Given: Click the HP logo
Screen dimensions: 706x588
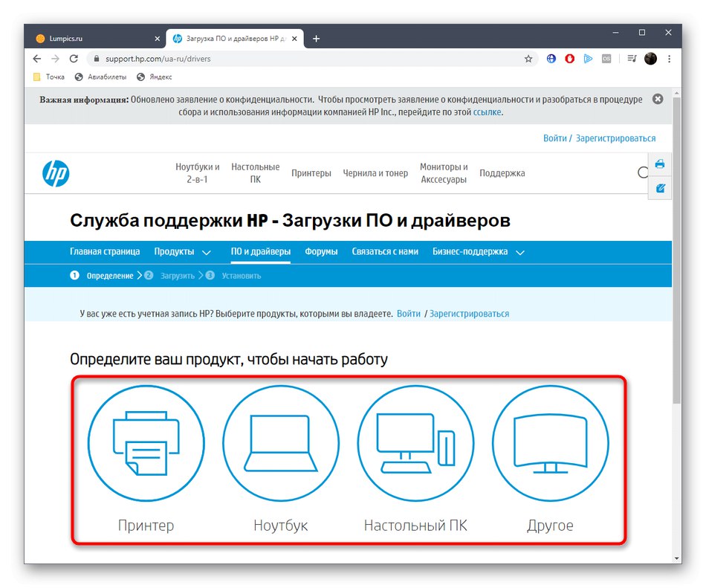Looking at the screenshot, I should (x=56, y=173).
